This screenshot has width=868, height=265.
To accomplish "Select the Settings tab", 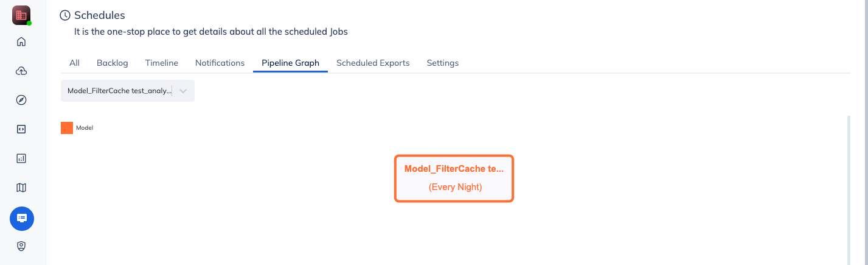I will [x=443, y=63].
